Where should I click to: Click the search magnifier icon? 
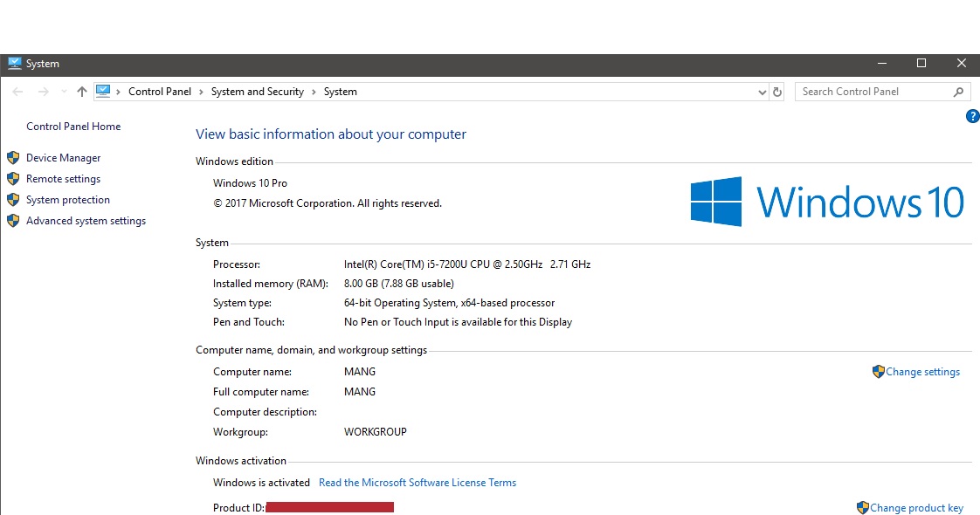(958, 92)
